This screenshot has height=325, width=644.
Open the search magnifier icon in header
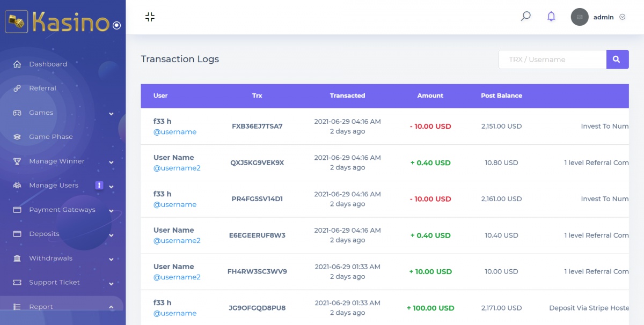point(526,17)
